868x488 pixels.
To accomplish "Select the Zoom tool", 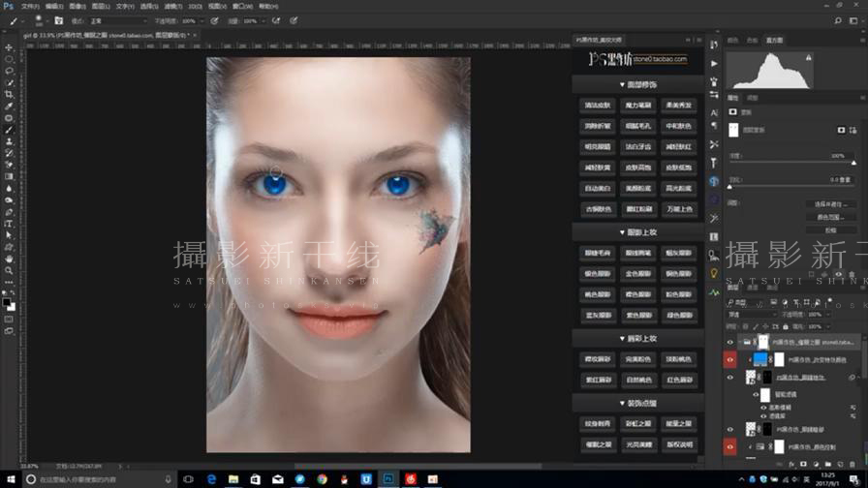I will pyautogui.click(x=9, y=270).
